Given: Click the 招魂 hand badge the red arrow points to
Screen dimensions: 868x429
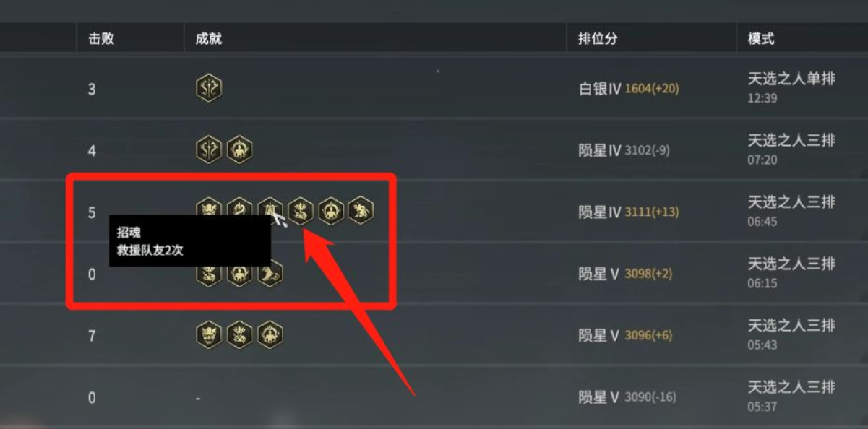Looking at the screenshot, I should pos(301,212).
